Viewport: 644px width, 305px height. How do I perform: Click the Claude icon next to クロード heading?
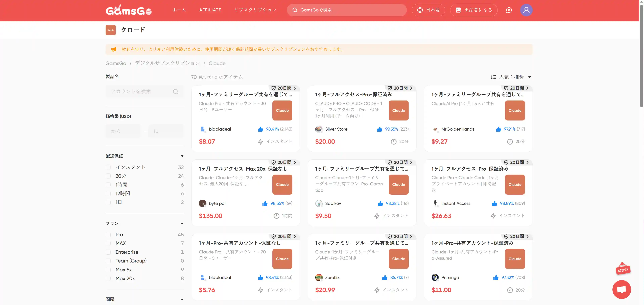coord(110,30)
